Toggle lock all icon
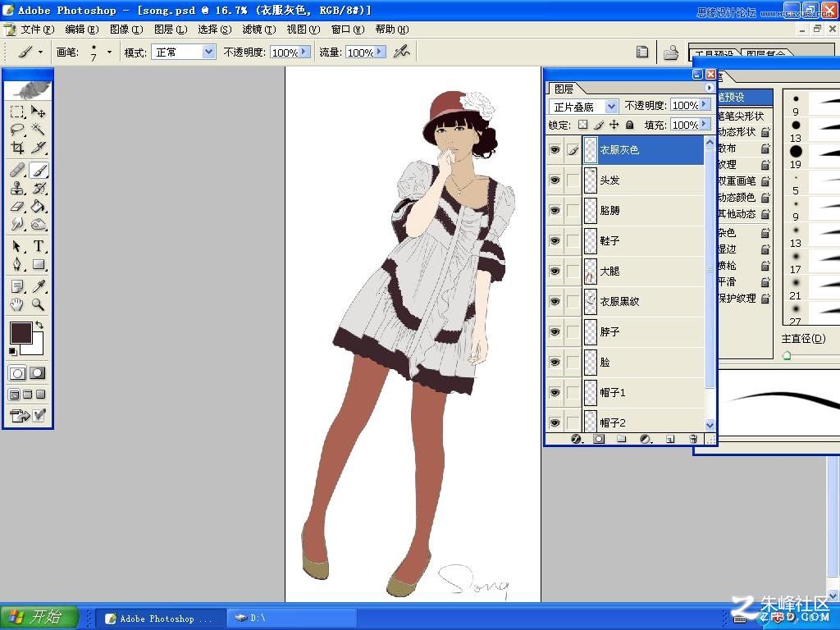 click(x=630, y=125)
